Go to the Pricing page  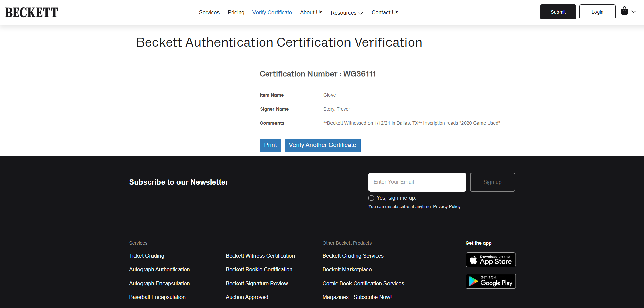click(x=236, y=12)
